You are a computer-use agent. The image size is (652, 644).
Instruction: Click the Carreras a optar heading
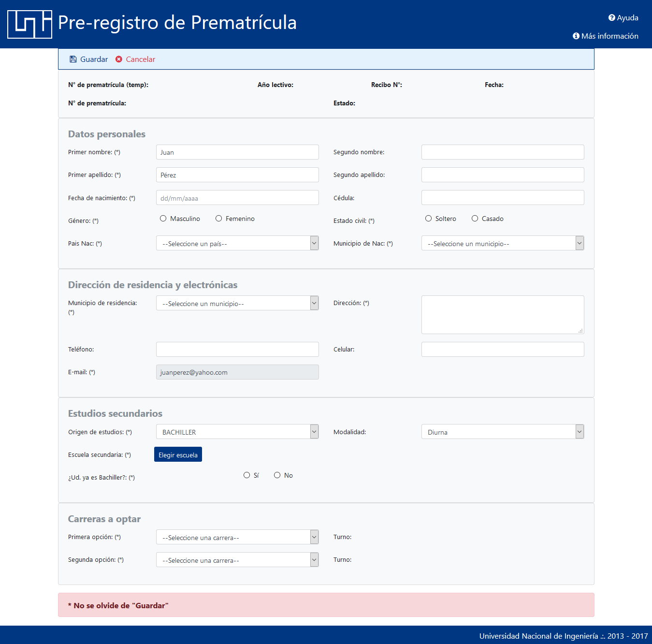104,519
